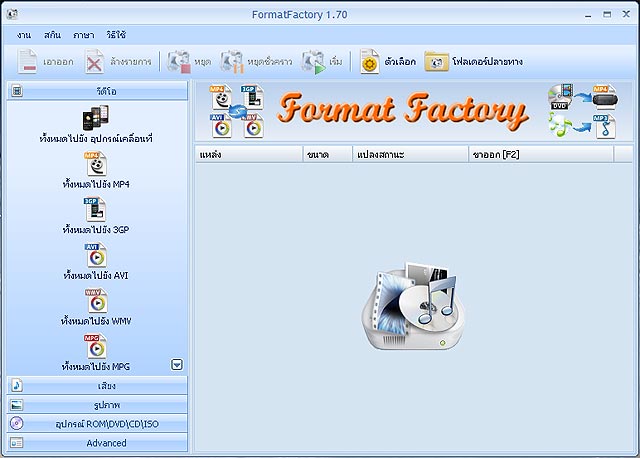640x458 pixels.
Task: Click the ขนาด column header
Action: tap(328, 154)
